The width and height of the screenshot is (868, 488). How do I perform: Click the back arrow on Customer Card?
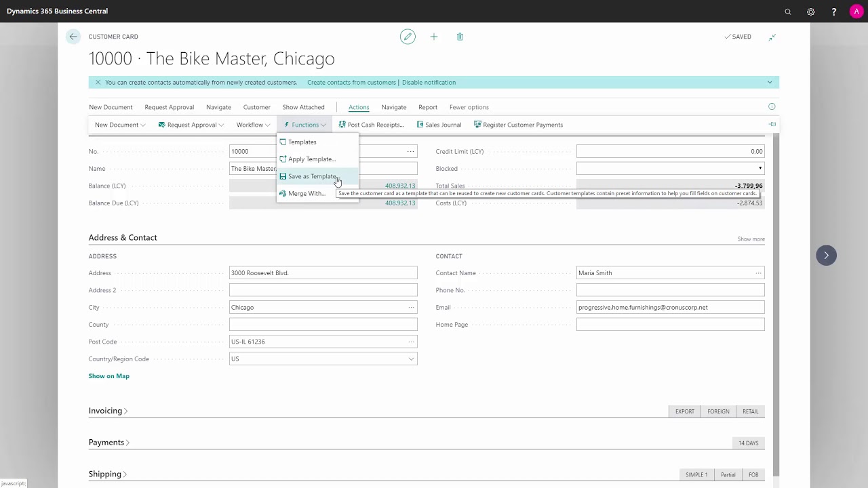73,37
